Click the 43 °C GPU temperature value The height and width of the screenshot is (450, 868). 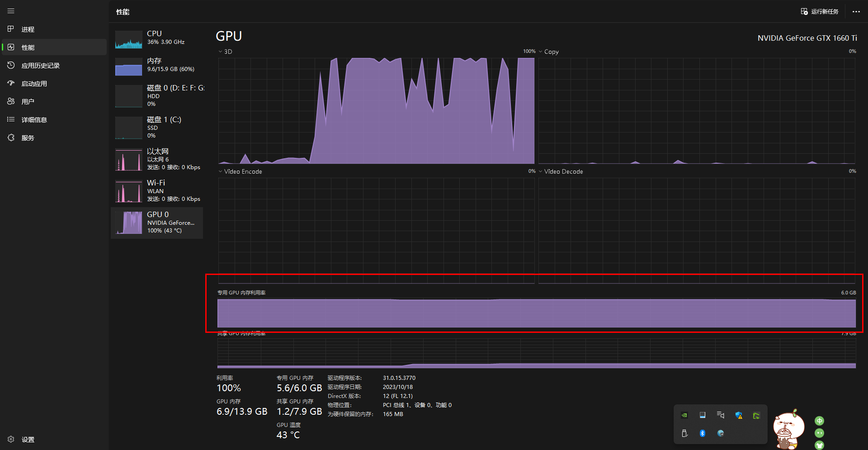point(288,435)
